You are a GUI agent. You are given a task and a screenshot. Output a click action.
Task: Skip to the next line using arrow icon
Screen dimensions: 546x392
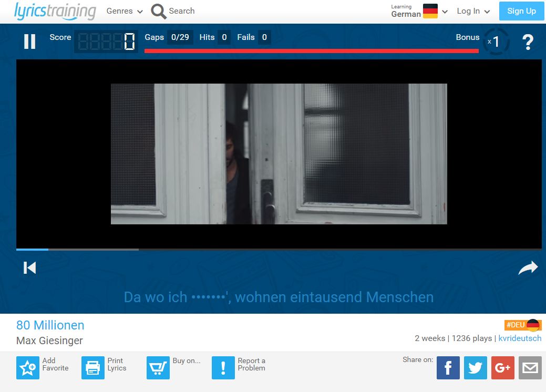point(528,268)
